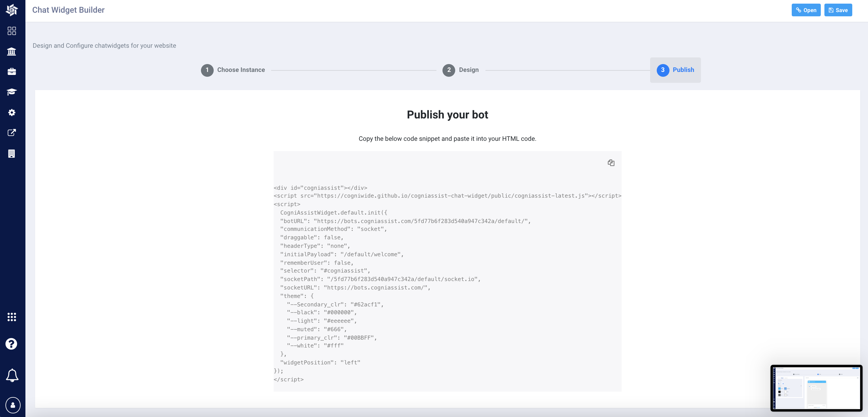The image size is (868, 417).
Task: Click the external link share sidebar icon
Action: click(12, 133)
